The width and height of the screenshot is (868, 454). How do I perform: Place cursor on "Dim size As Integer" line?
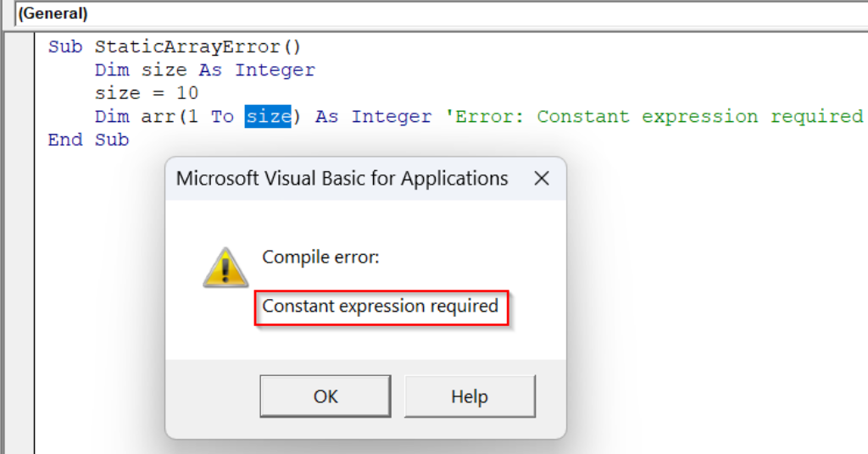tap(204, 70)
